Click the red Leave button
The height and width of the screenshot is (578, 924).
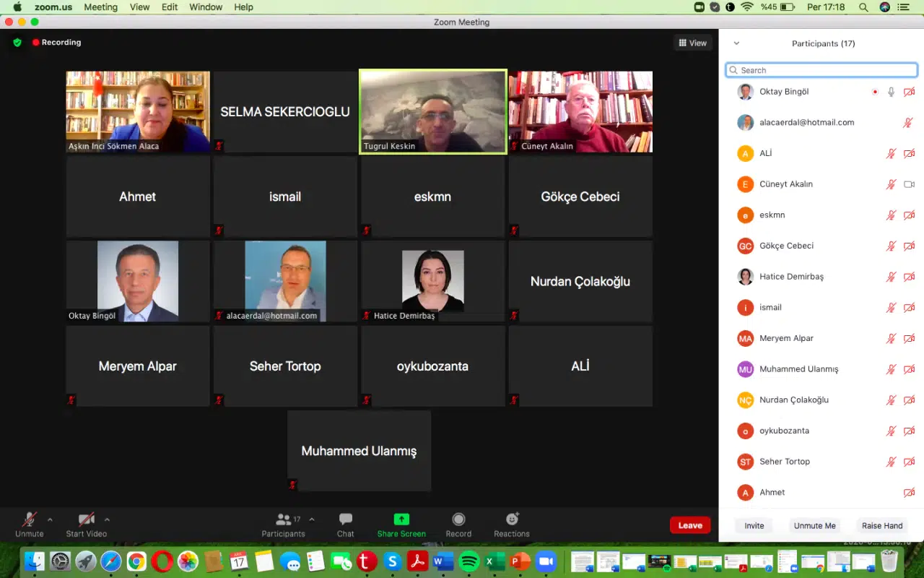coord(689,525)
